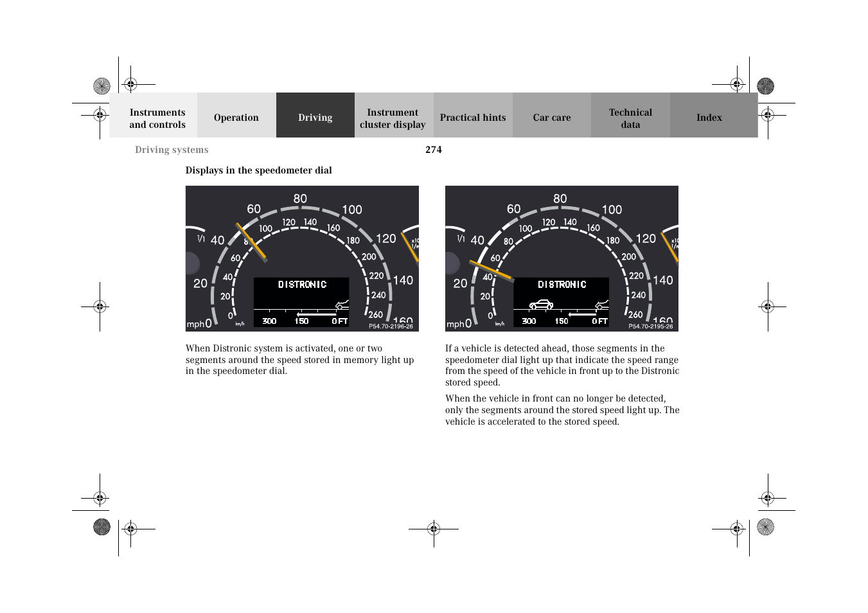868x613 pixels.
Task: Open the Index tab
Action: click(x=714, y=115)
